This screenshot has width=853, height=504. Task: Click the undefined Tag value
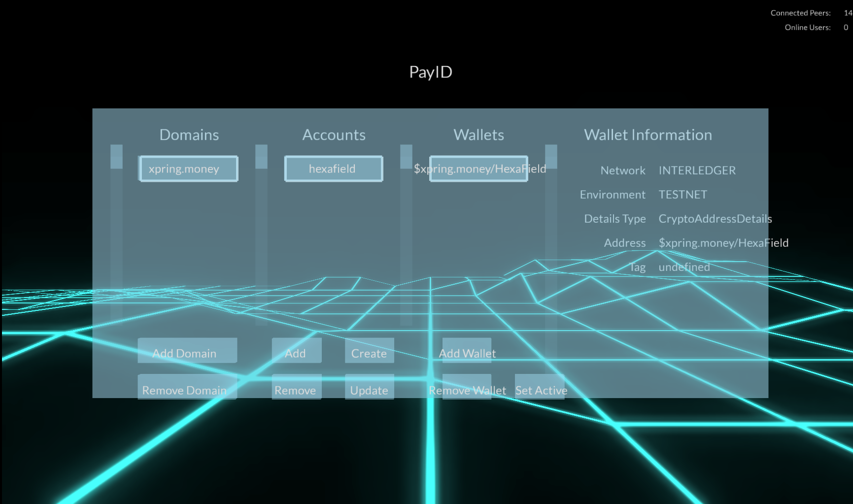pos(684,267)
